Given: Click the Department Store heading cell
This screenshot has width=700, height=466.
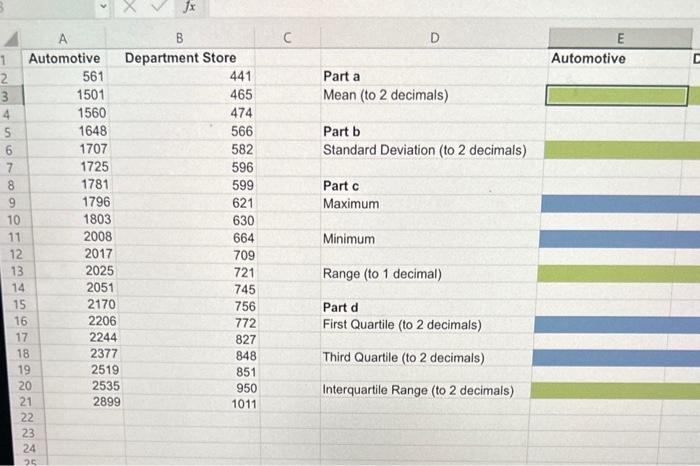Looking at the screenshot, I should (x=180, y=58).
